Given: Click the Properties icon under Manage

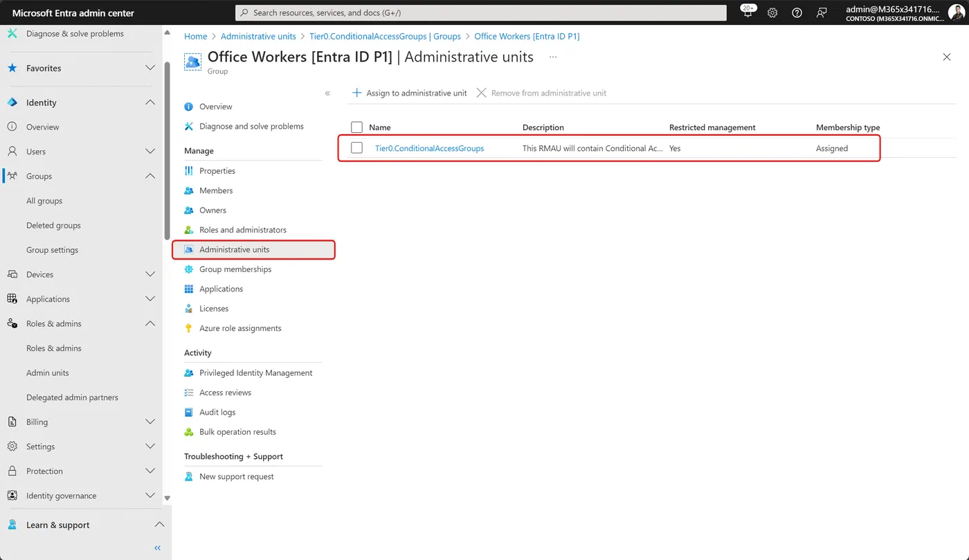Looking at the screenshot, I should (189, 171).
